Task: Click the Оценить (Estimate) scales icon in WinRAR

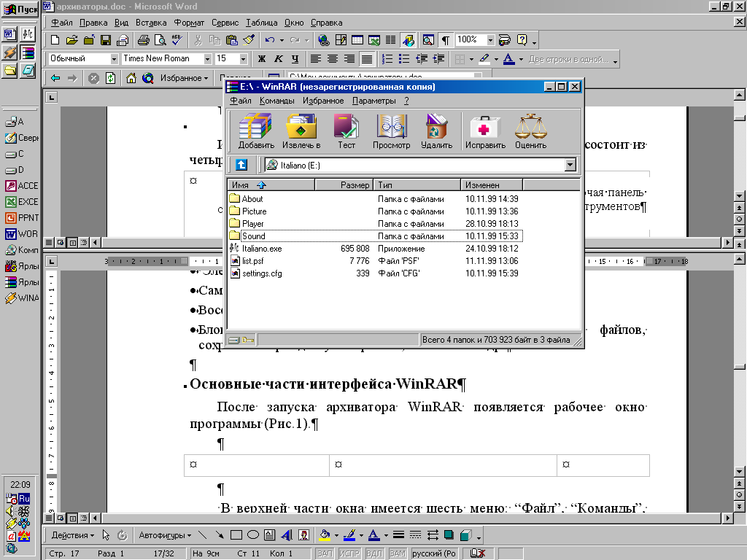Action: tap(530, 131)
